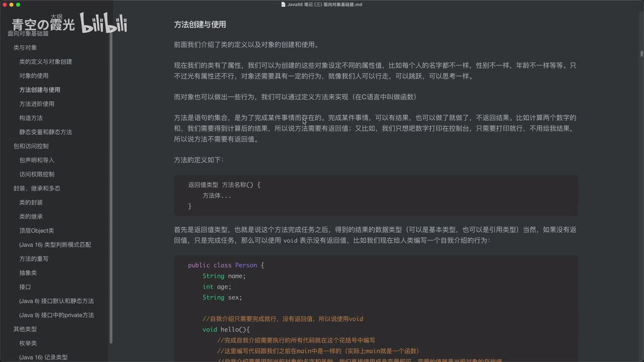Jump to 枚举类 section
Viewport: 644px width, 362px height.
tap(28, 343)
